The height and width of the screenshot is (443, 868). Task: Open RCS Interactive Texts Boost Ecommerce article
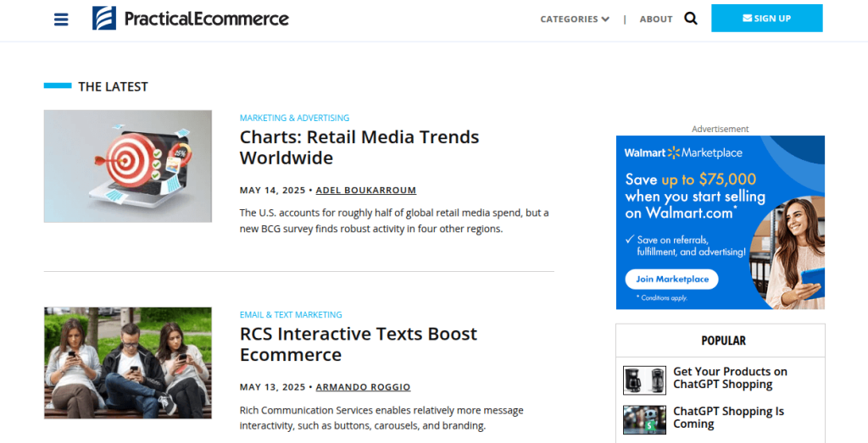point(359,344)
